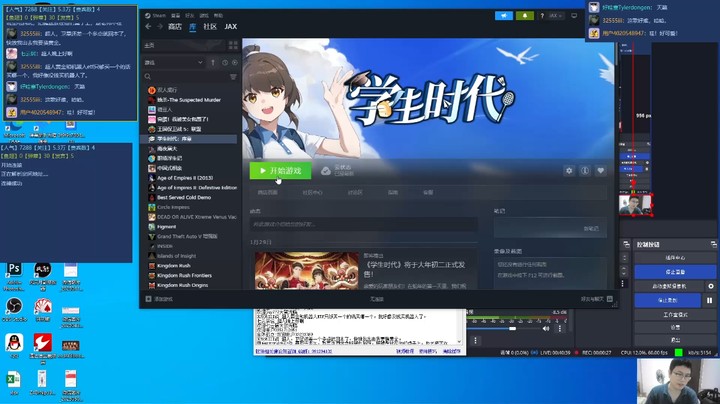
Task: Open the Adobe Photoshop desktop shortcut
Action: click(x=14, y=275)
